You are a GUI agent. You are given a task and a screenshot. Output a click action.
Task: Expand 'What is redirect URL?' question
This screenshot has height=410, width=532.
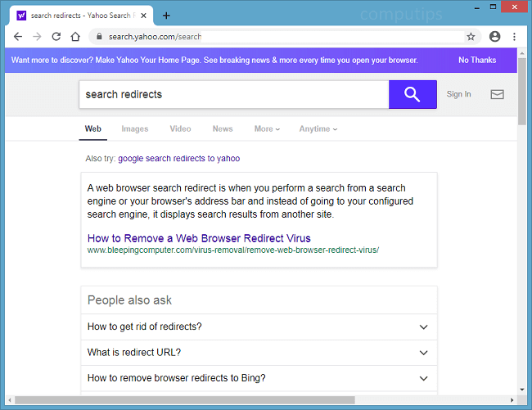pos(259,353)
